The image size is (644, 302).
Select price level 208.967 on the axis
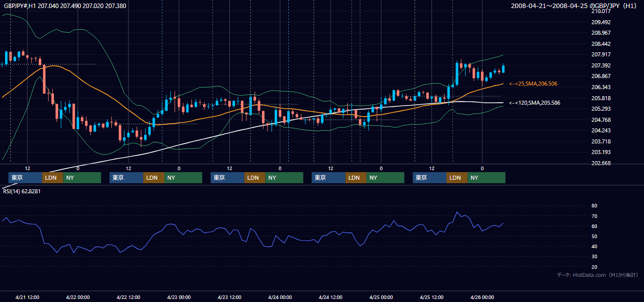pos(601,33)
